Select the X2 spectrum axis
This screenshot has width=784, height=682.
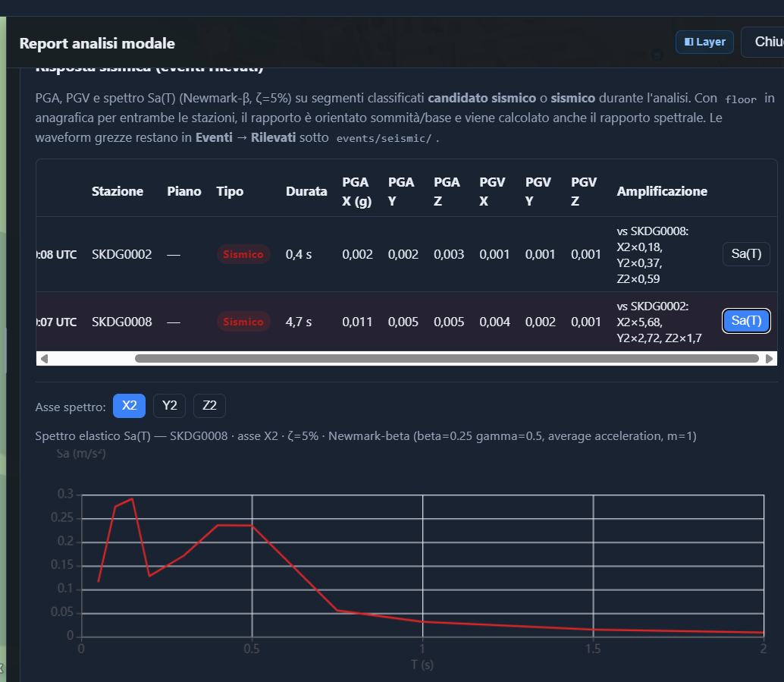pos(129,406)
